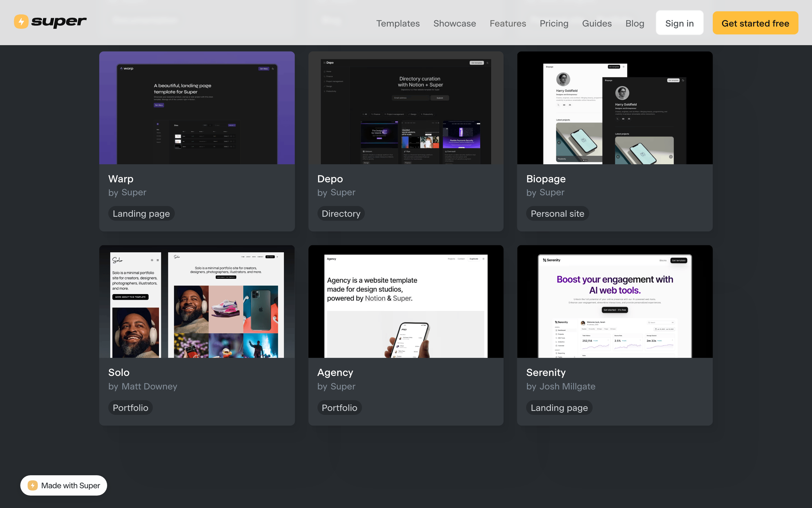The height and width of the screenshot is (508, 812).
Task: Open the Blog link
Action: [635, 23]
